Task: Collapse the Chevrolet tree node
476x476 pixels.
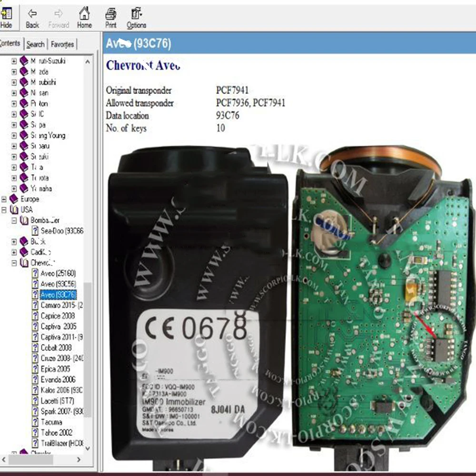Action: coord(14,263)
